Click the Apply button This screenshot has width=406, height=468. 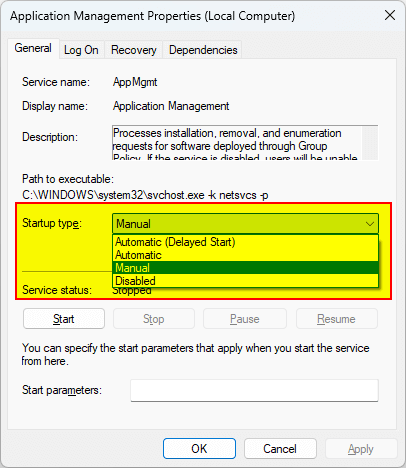tap(361, 449)
